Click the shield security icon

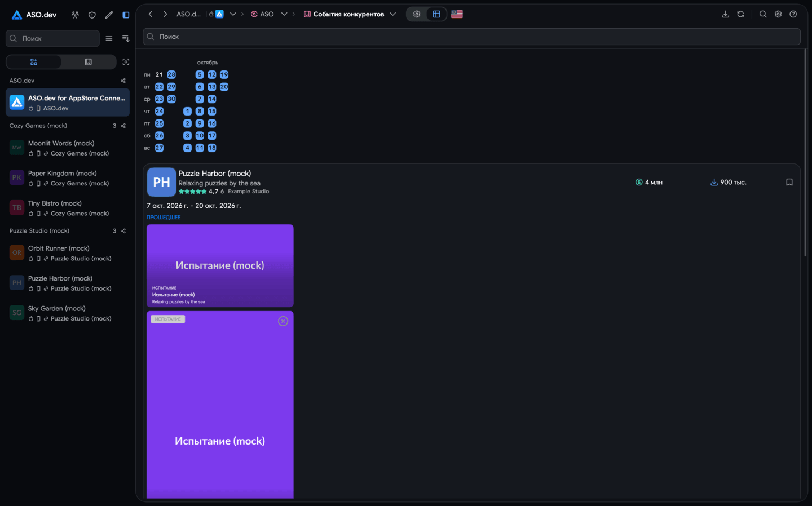point(92,15)
